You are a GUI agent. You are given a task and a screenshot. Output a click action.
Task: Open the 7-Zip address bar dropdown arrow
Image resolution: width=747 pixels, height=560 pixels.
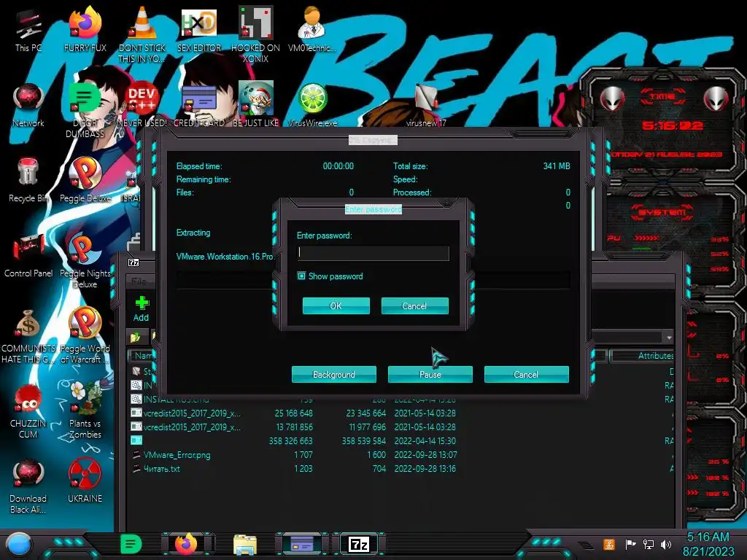point(669,338)
